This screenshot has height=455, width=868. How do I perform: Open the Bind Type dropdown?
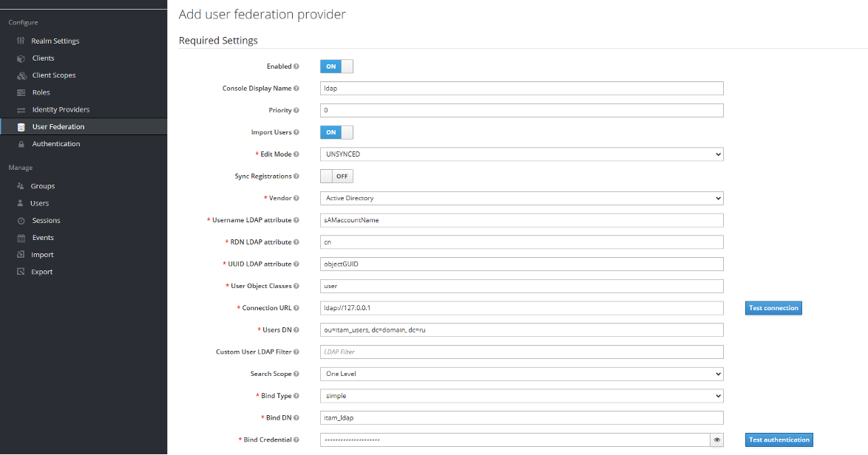pos(521,396)
